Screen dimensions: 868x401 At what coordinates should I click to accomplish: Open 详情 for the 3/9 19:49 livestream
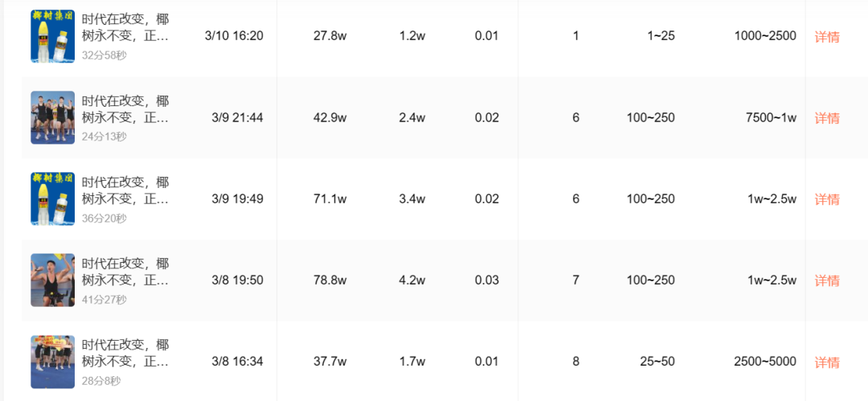827,199
